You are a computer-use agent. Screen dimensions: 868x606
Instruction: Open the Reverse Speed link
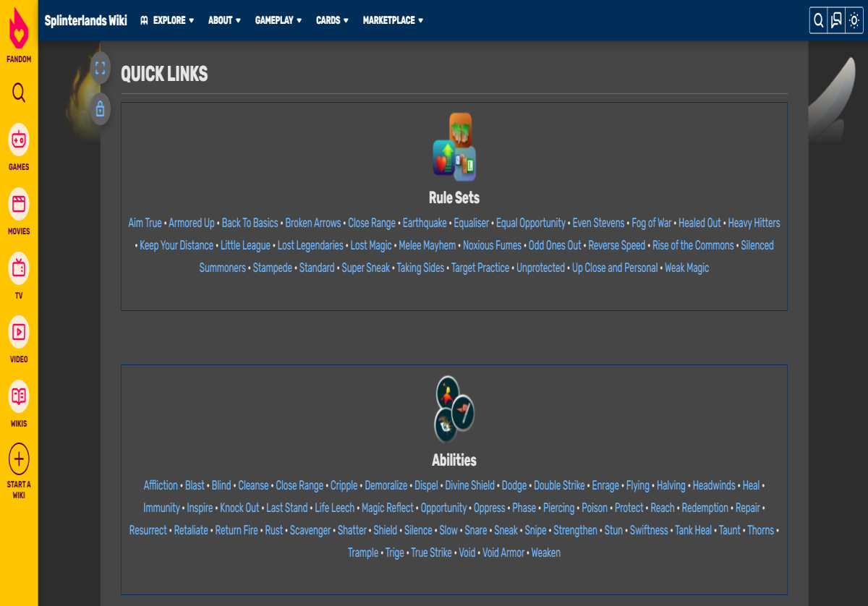617,245
